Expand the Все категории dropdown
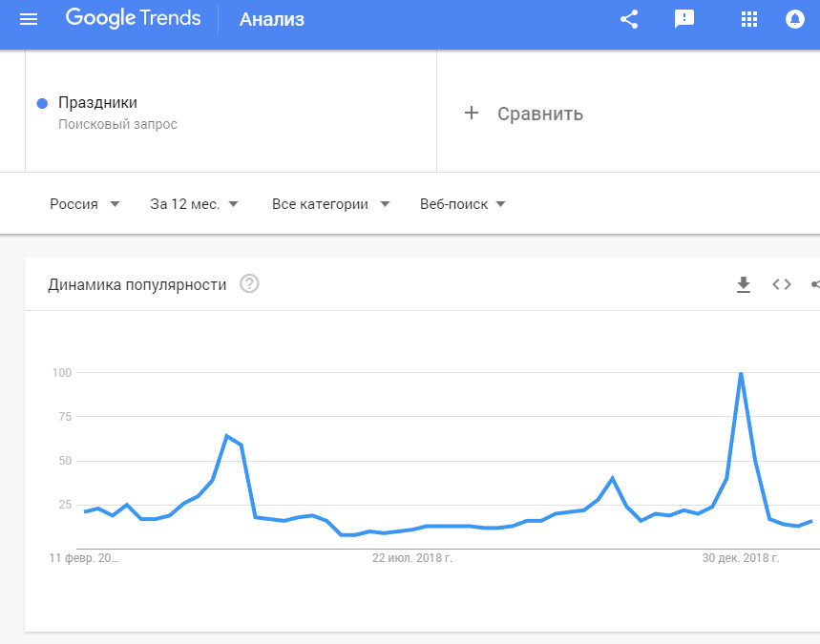Image resolution: width=820 pixels, height=644 pixels. (x=331, y=204)
